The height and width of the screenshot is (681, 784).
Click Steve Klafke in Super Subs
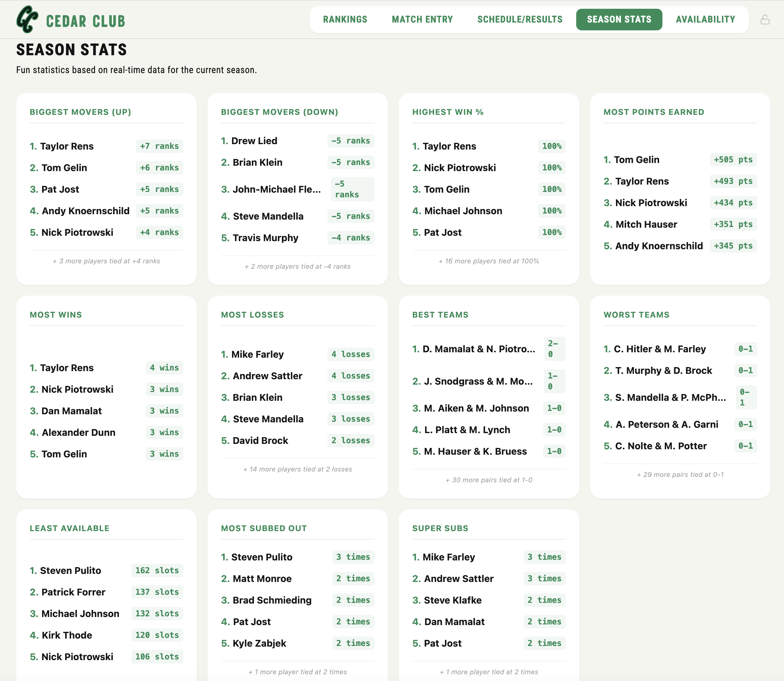point(453,600)
